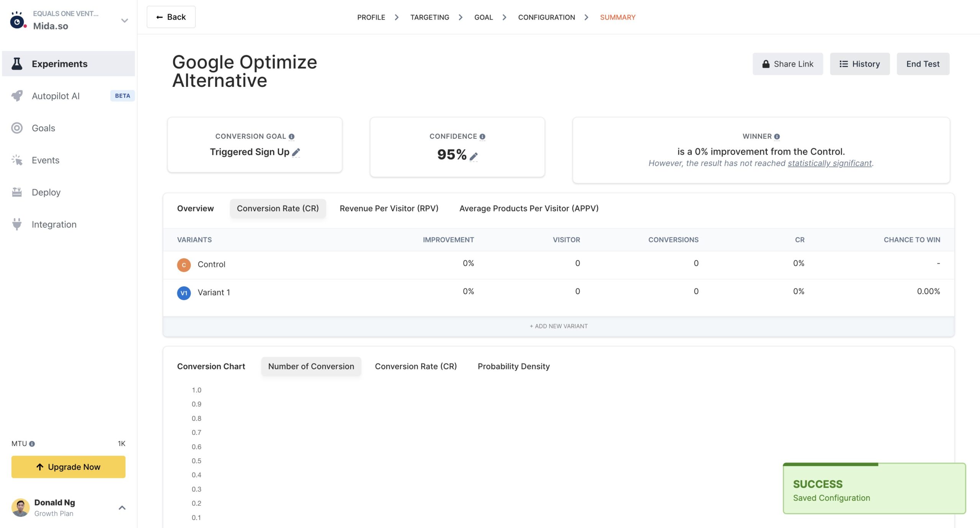Viewport: 980px width, 528px height.
Task: Click Share Link button
Action: pos(787,64)
